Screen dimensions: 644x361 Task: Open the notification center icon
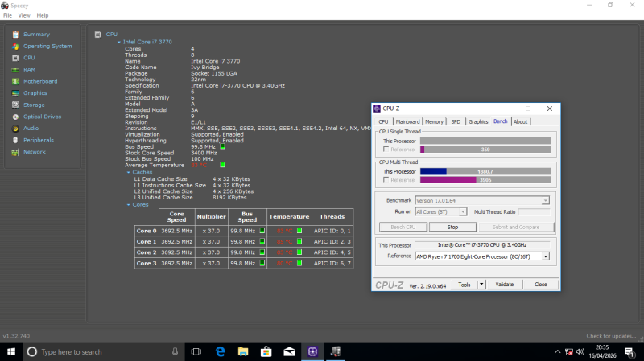[630, 351]
